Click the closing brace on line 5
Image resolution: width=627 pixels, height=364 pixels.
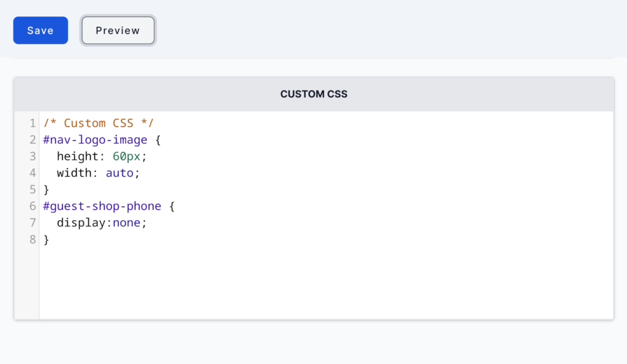pos(47,190)
